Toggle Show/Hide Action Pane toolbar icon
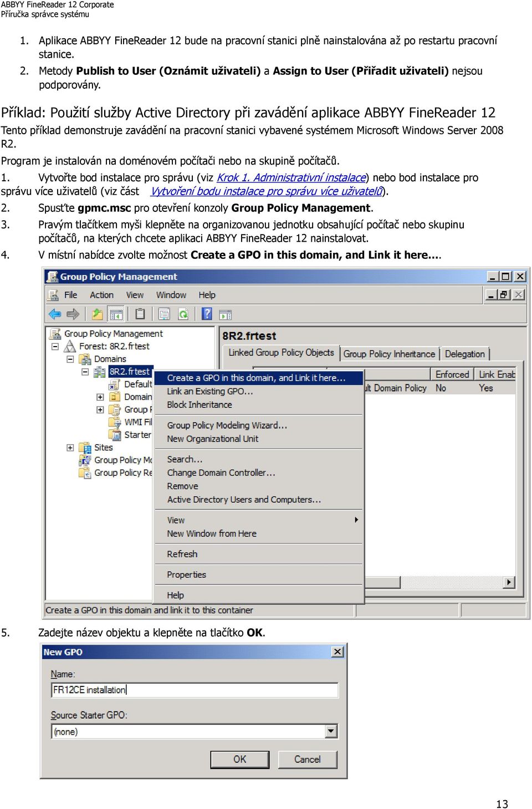Screen dimensions: 532x809 click(226, 314)
